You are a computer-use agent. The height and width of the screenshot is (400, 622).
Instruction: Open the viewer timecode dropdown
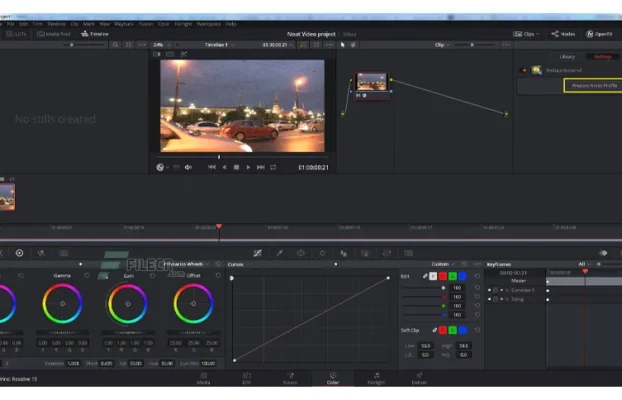tap(278, 45)
